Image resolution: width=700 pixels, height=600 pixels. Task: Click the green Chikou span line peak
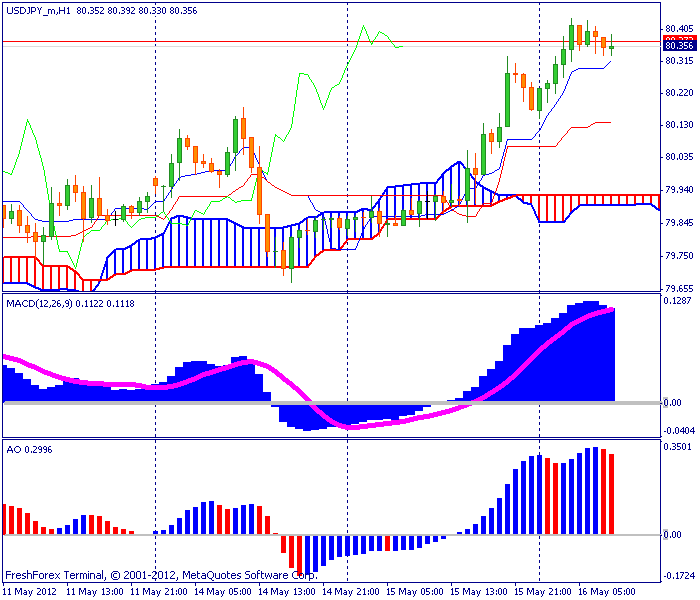(363, 27)
